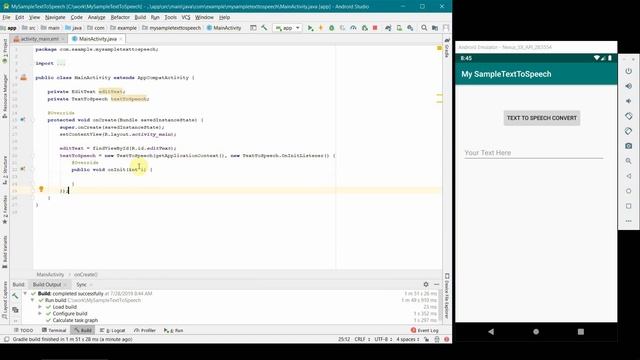Click the onCreate() breadcrumb below the editor
The width and height of the screenshot is (640, 360).
(x=86, y=275)
